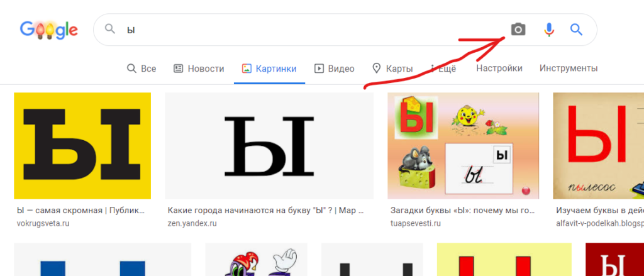Open the yellow background Ы image

pyautogui.click(x=82, y=146)
